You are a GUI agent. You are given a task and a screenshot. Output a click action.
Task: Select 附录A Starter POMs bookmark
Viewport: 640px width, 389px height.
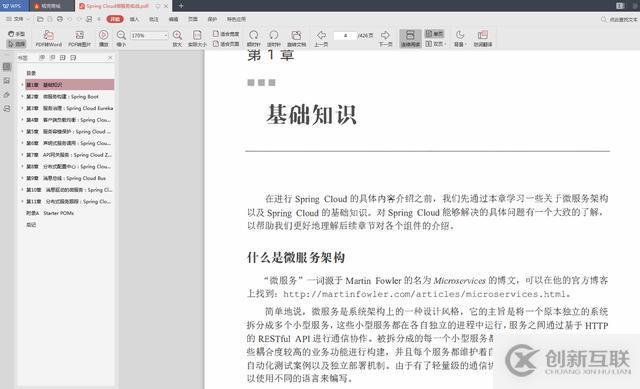(50, 213)
